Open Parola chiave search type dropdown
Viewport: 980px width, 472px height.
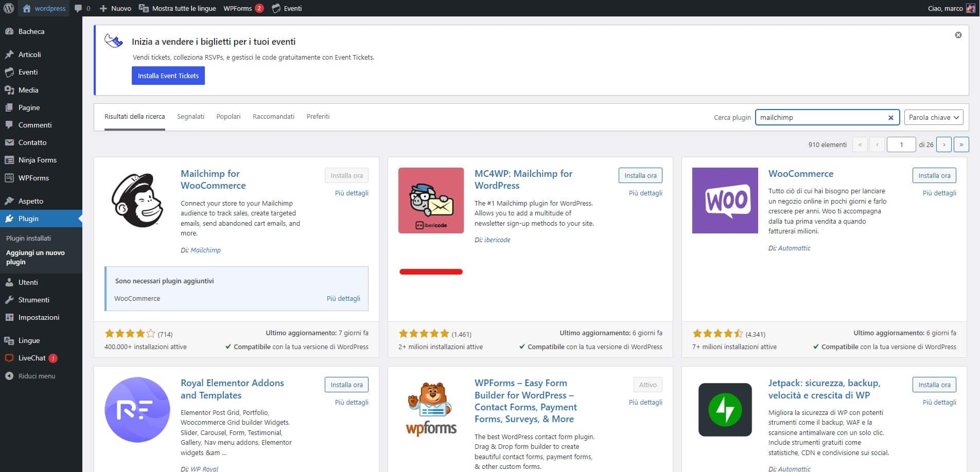pyautogui.click(x=934, y=117)
